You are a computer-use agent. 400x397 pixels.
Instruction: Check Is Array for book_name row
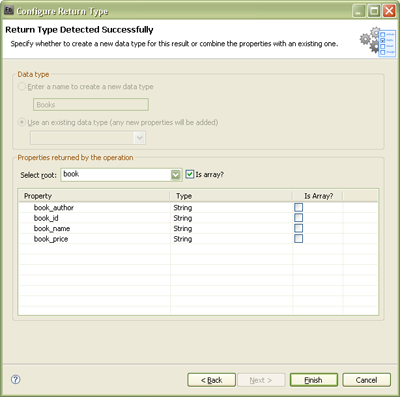pos(299,228)
